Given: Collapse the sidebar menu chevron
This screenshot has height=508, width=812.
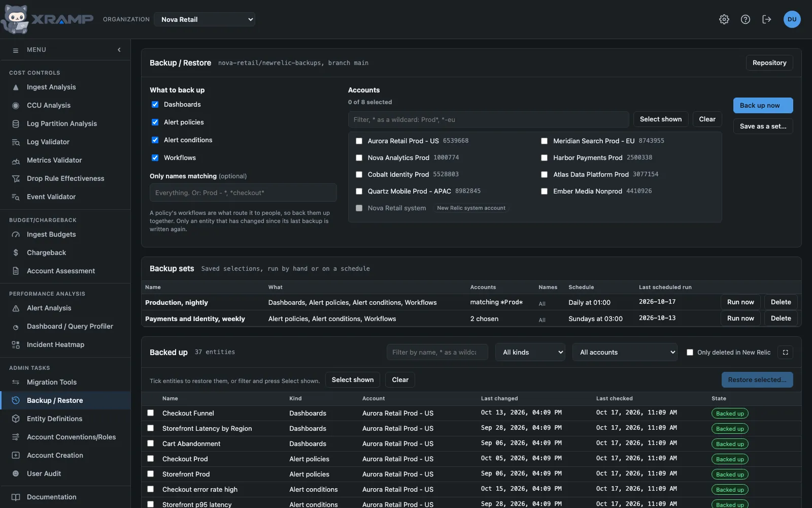Looking at the screenshot, I should (119, 50).
